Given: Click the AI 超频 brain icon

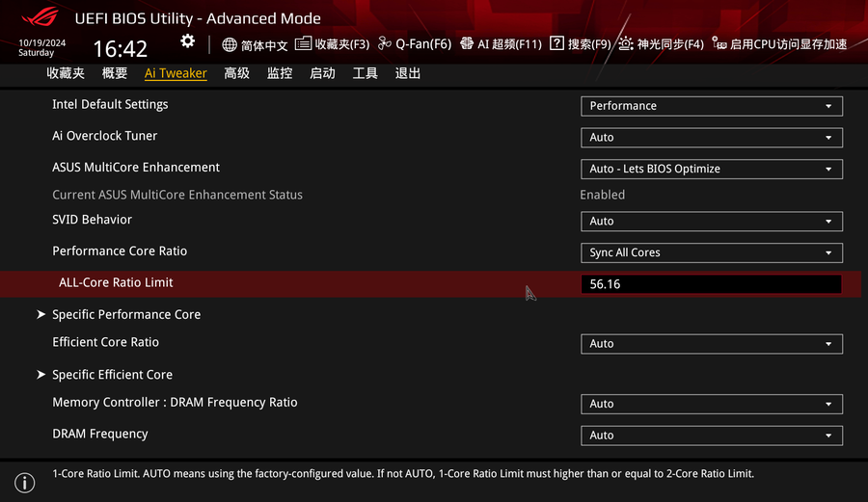Looking at the screenshot, I should click(x=467, y=43).
